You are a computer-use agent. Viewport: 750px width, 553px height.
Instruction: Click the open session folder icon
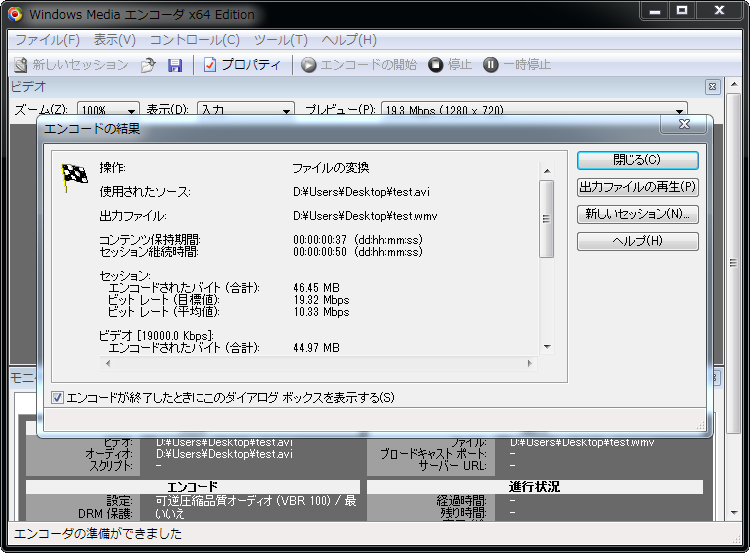point(148,65)
